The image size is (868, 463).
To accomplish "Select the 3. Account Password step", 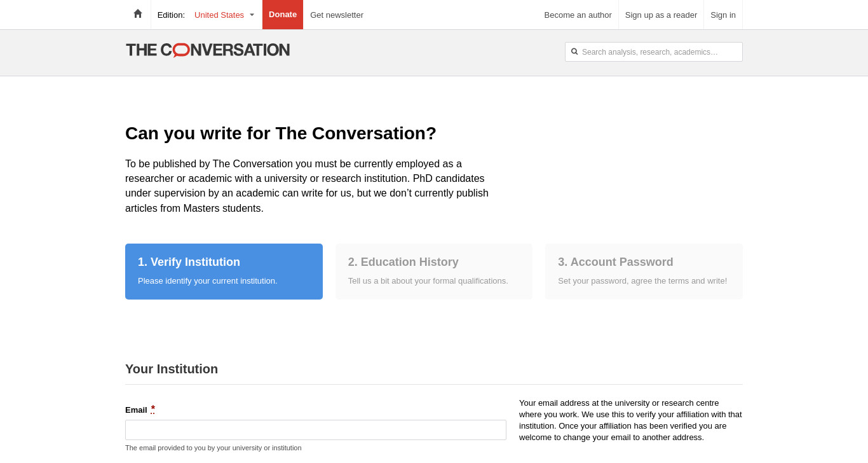I will [x=644, y=272].
